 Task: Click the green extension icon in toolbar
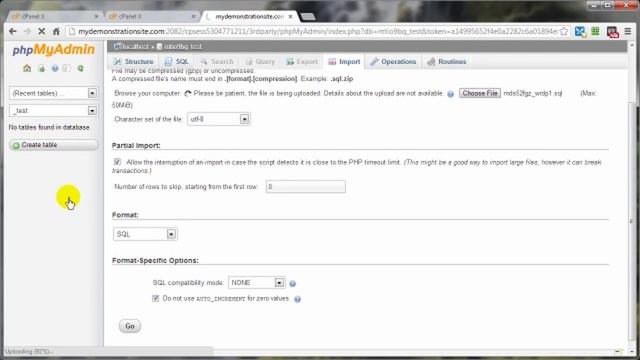click(x=596, y=31)
